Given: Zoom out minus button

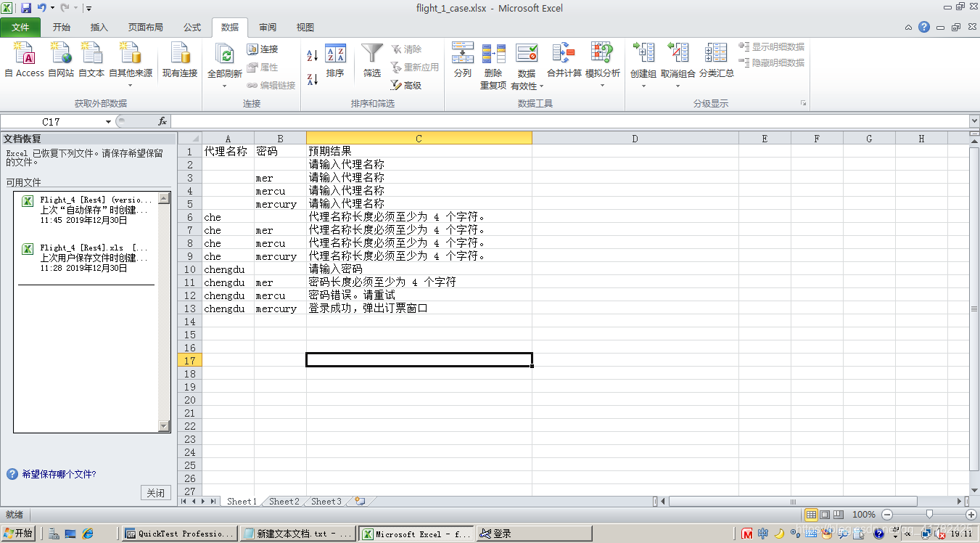Looking at the screenshot, I should (x=888, y=515).
